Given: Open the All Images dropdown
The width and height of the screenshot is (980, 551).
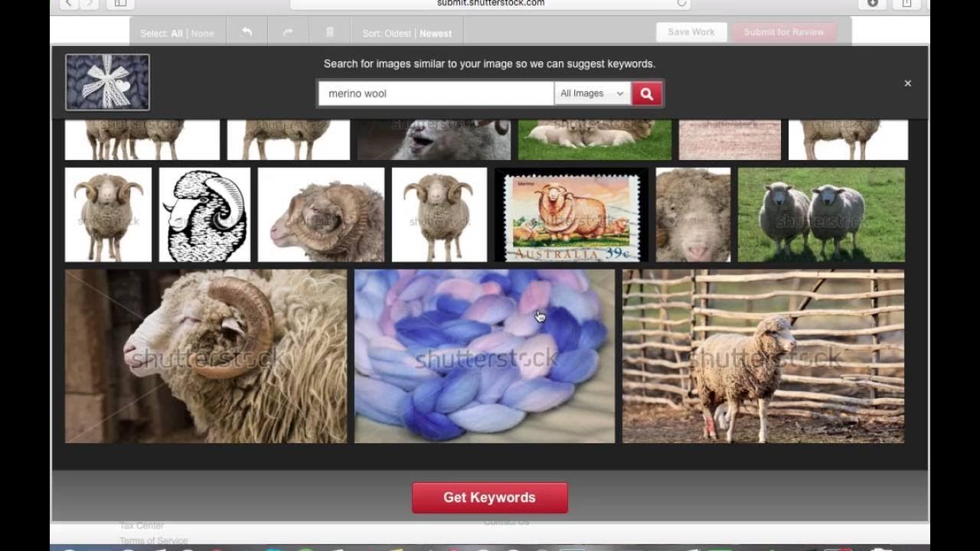Looking at the screenshot, I should coord(593,93).
